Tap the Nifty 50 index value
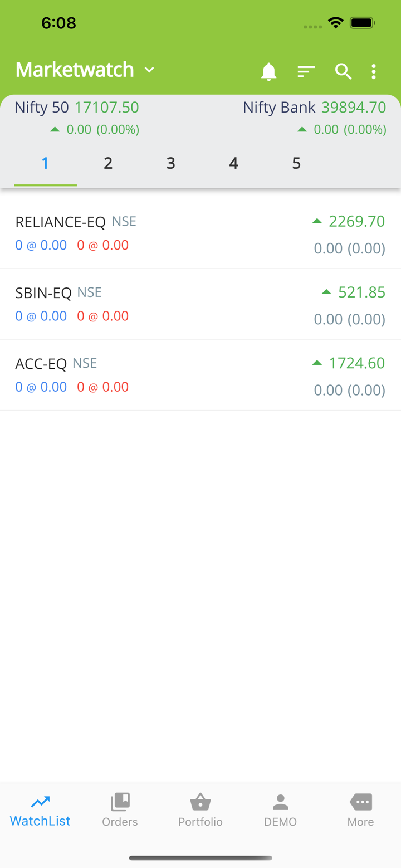Image resolution: width=401 pixels, height=868 pixels. pyautogui.click(x=106, y=107)
